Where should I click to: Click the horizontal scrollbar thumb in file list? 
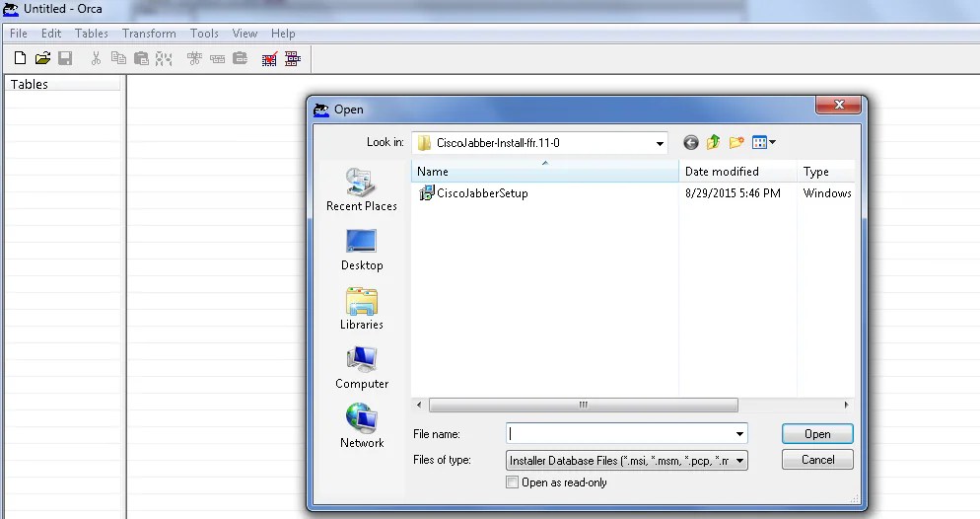click(583, 405)
